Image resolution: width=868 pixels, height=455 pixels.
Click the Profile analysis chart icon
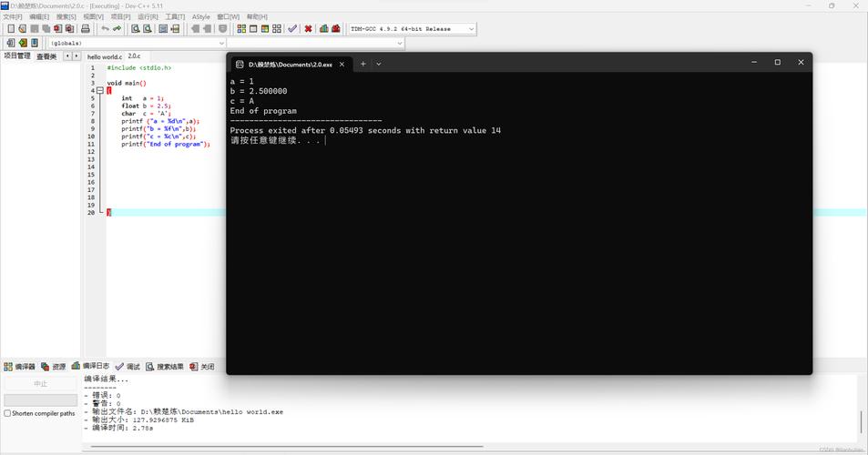pos(323,29)
